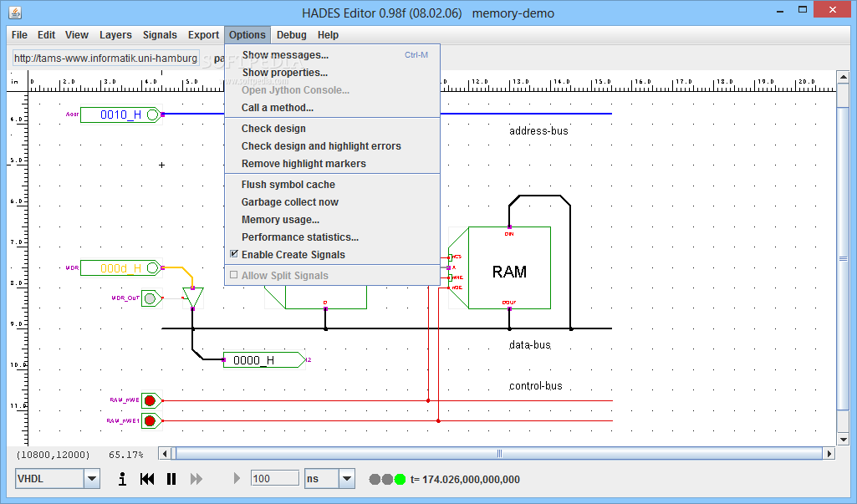Click the horizontal scrollbar left arrow
Viewport: 857px width, 504px height.
click(165, 453)
